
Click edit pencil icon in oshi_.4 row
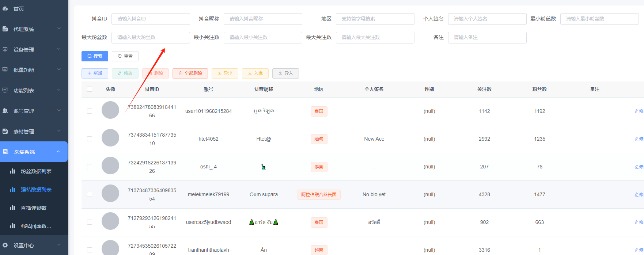pyautogui.click(x=636, y=167)
